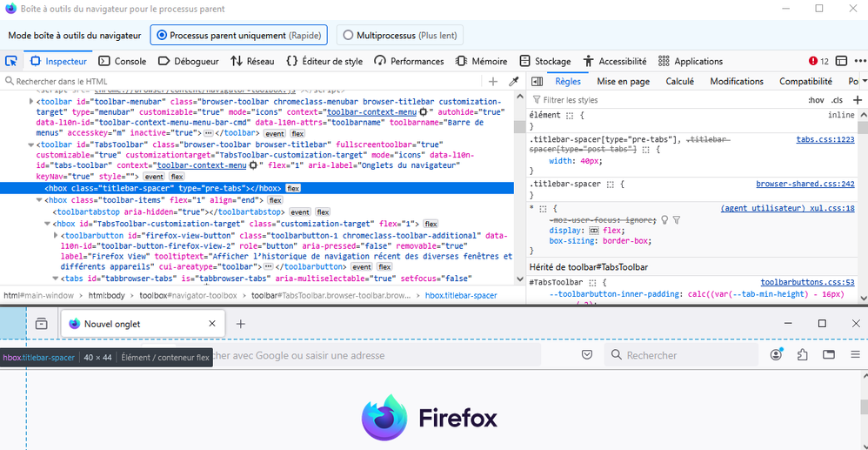Select the Nouvel onglet browser tab
The width and height of the screenshot is (868, 450).
[x=143, y=324]
